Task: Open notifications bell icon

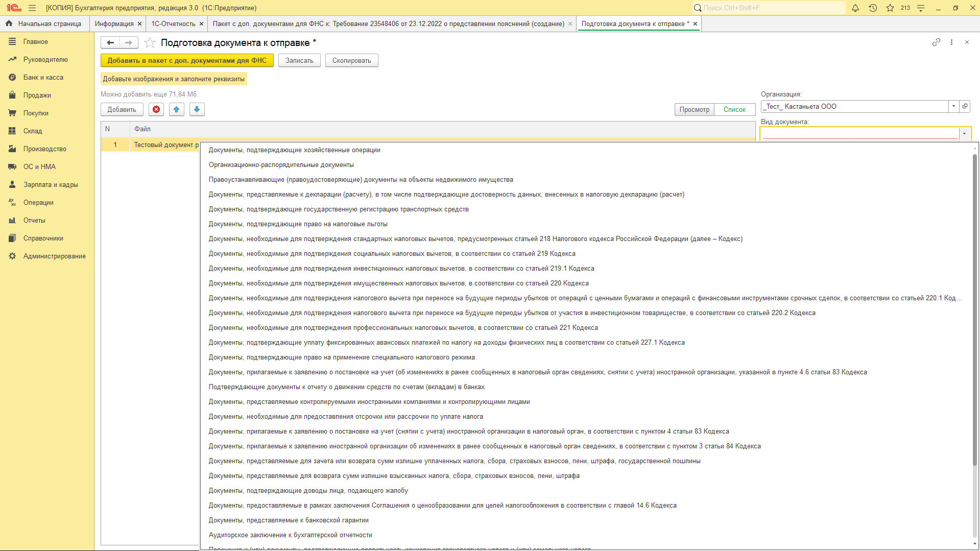Action: click(855, 8)
